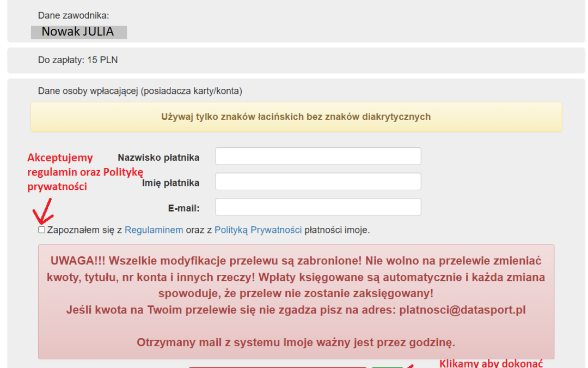Screen dimensions: 588x368
Task: Click the Dane osoby wpłacającej section heading
Action: (140, 91)
